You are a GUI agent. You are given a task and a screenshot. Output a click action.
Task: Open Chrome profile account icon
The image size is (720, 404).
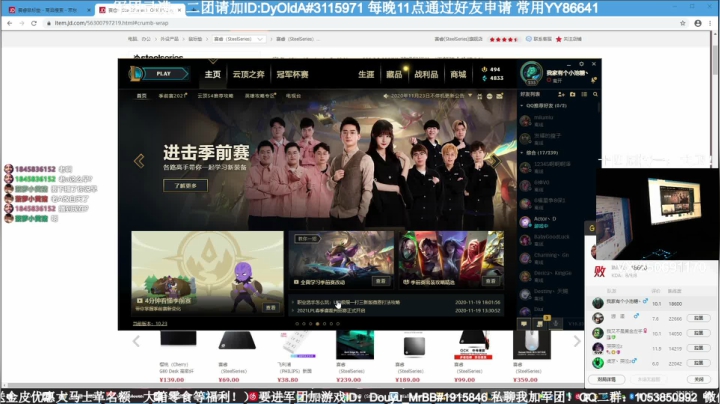[x=698, y=23]
